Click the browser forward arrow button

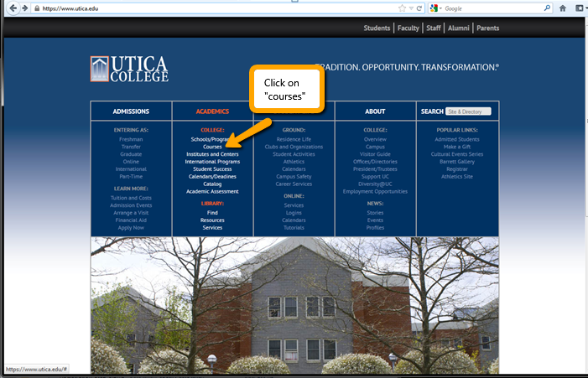pyautogui.click(x=25, y=8)
